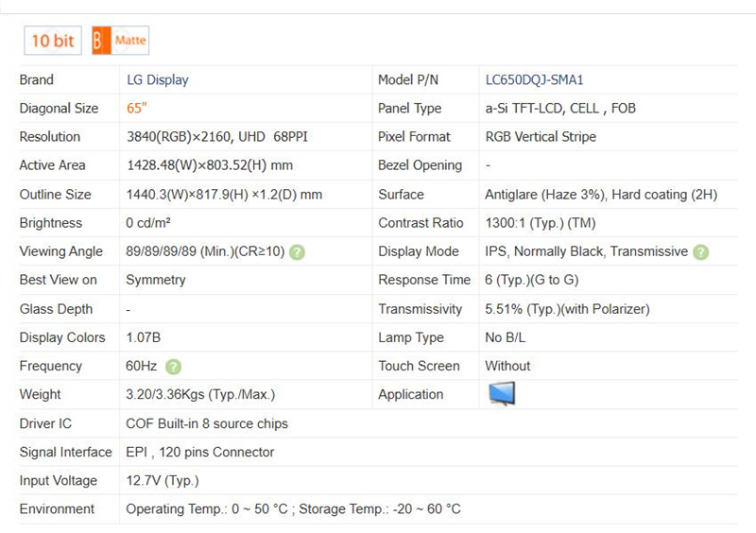Open the Display Mode help icon
The width and height of the screenshot is (756, 533).
pos(700,252)
